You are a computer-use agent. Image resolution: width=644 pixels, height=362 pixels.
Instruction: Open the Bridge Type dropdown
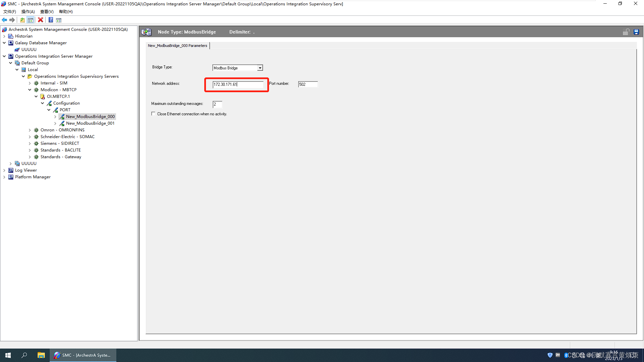pyautogui.click(x=260, y=68)
